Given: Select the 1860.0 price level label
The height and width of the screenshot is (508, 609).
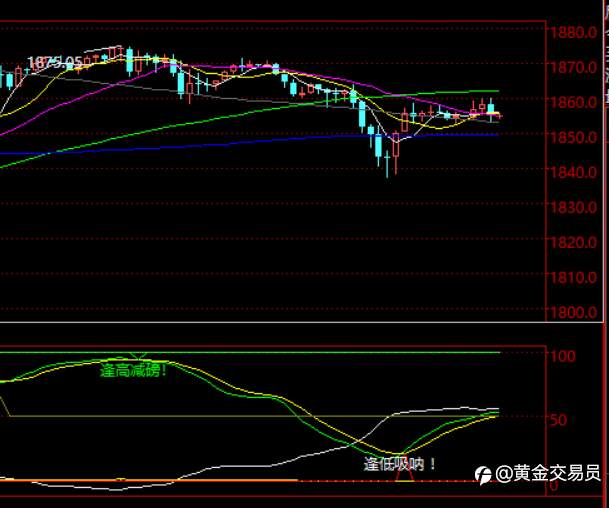Looking at the screenshot, I should coord(574,102).
